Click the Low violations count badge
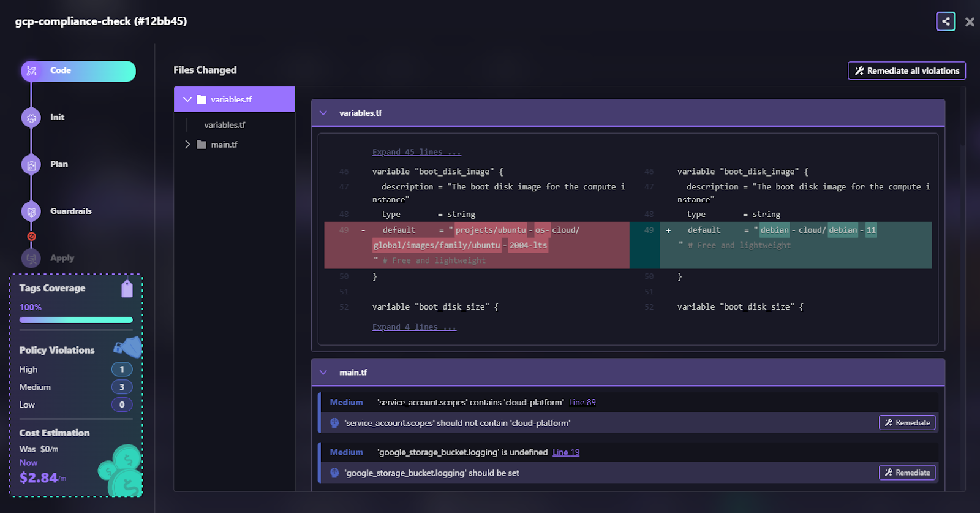Screen dimensions: 980x513 click(x=122, y=405)
